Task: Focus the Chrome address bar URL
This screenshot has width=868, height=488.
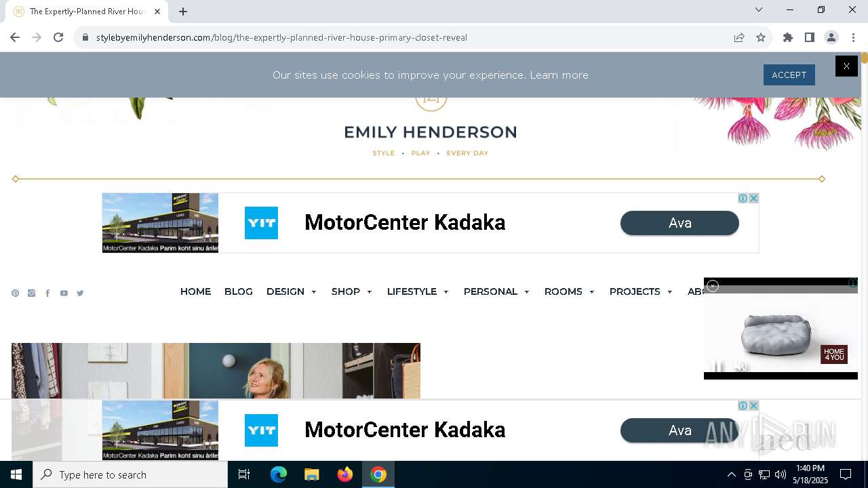Action: (x=281, y=37)
